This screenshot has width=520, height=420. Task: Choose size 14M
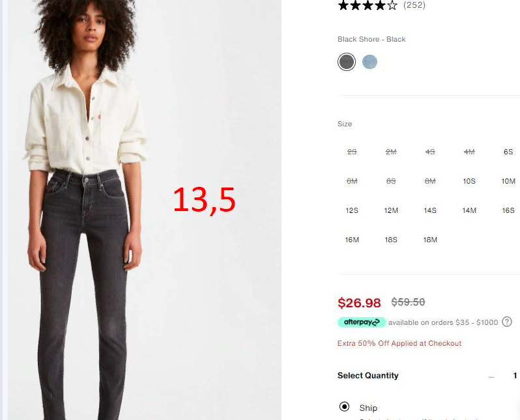tap(469, 210)
